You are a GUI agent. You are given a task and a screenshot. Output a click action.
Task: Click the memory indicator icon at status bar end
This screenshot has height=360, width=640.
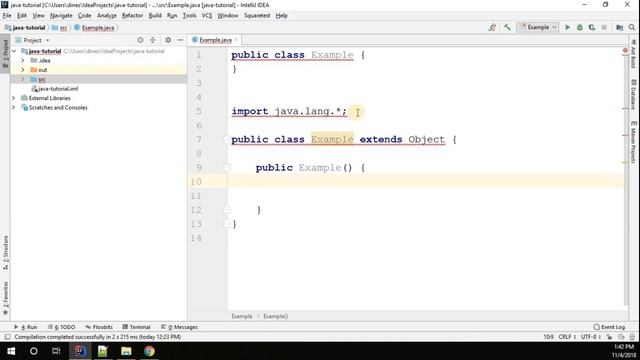click(x=632, y=337)
